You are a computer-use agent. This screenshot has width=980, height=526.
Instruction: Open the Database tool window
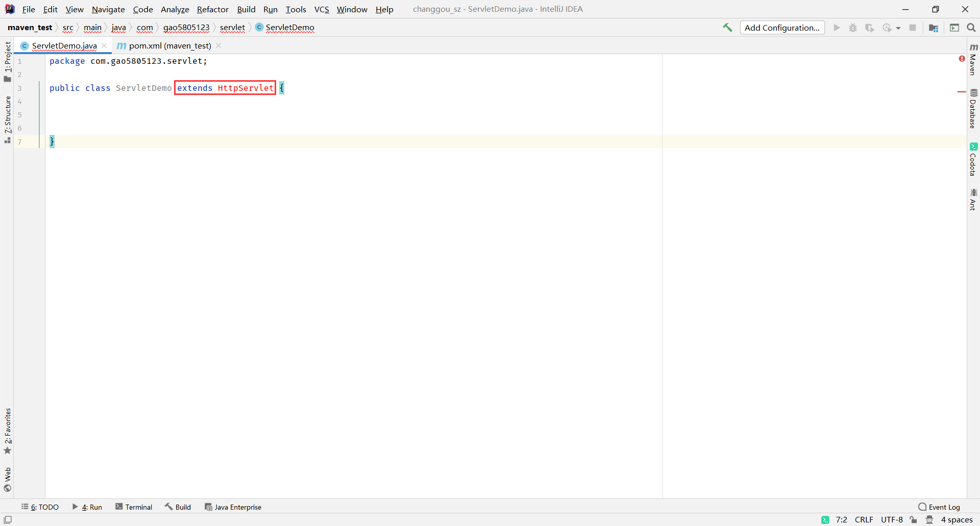point(974,110)
